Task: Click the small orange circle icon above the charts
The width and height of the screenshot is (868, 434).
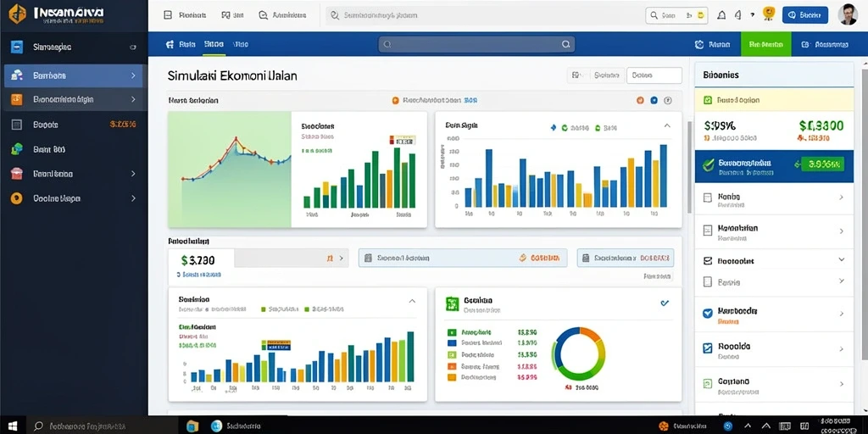Action: click(x=395, y=101)
